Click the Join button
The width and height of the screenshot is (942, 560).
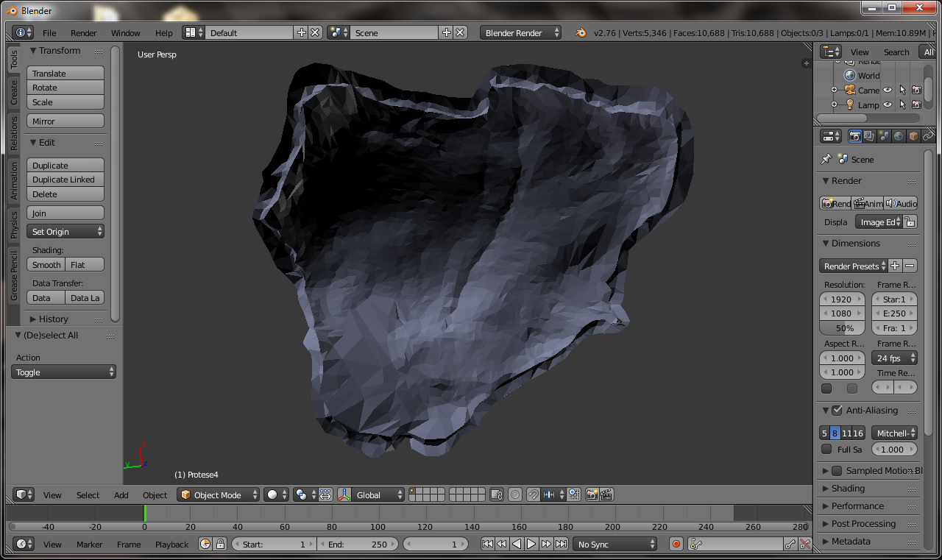tap(65, 213)
